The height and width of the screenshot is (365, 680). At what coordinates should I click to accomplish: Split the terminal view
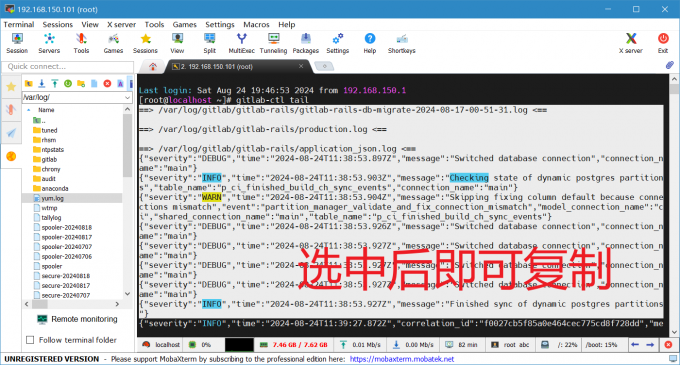(209, 43)
